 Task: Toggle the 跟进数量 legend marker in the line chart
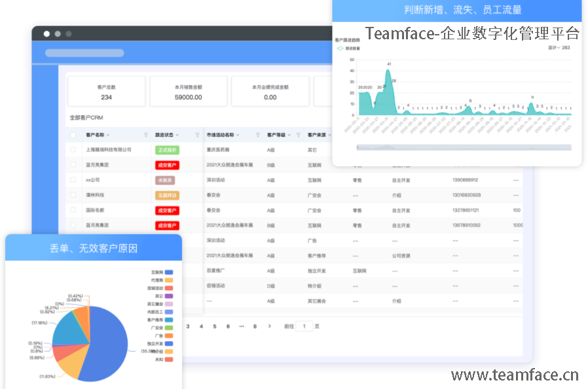point(340,48)
